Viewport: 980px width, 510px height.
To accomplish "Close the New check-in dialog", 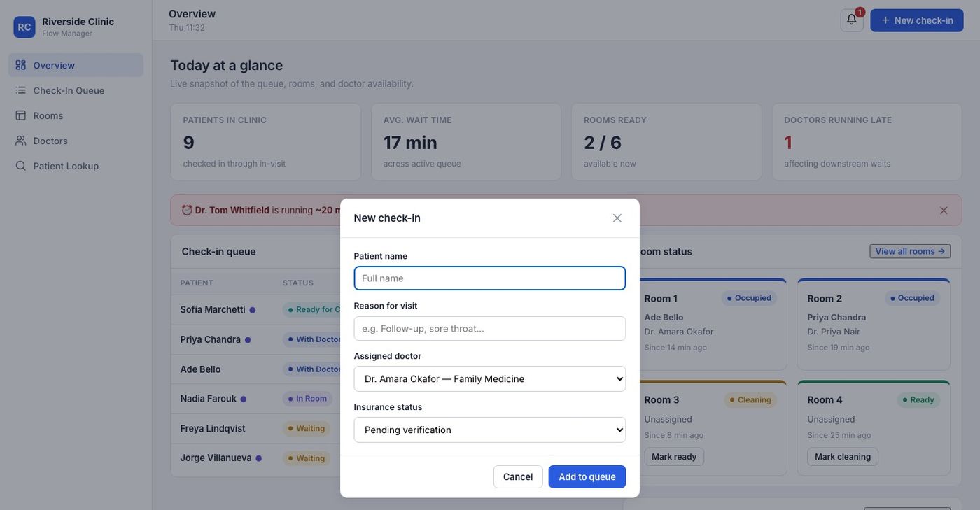I will (x=617, y=218).
